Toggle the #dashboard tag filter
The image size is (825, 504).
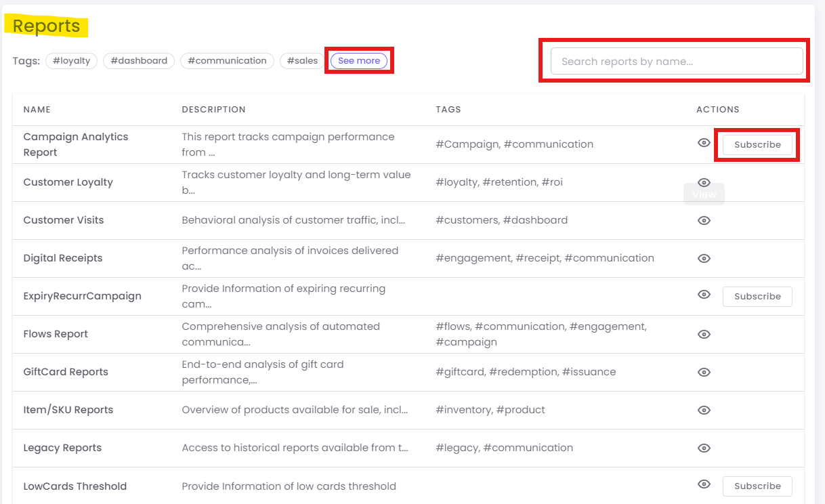(x=139, y=61)
